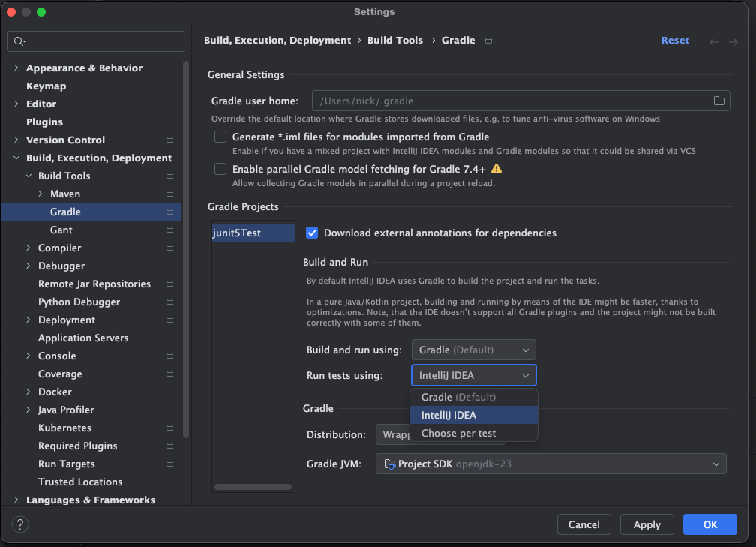Click the project marker icon on the Python Debugger row
The width and height of the screenshot is (756, 547).
pos(169,302)
